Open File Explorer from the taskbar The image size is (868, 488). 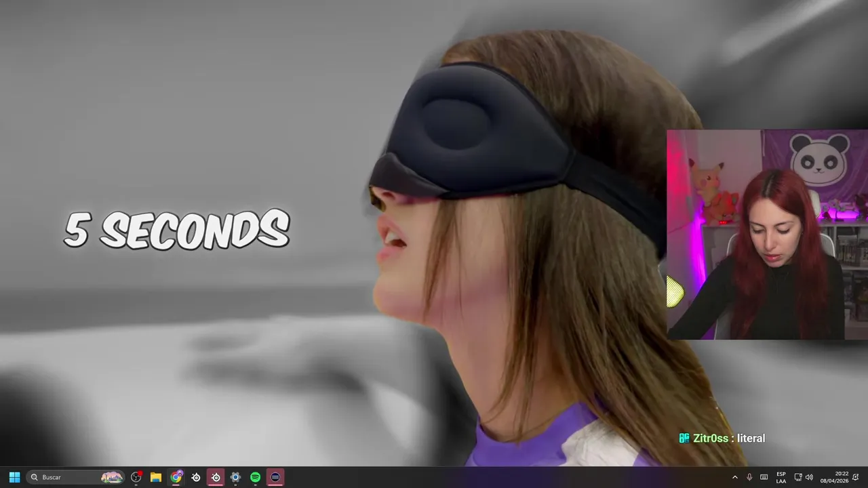pyautogui.click(x=156, y=477)
